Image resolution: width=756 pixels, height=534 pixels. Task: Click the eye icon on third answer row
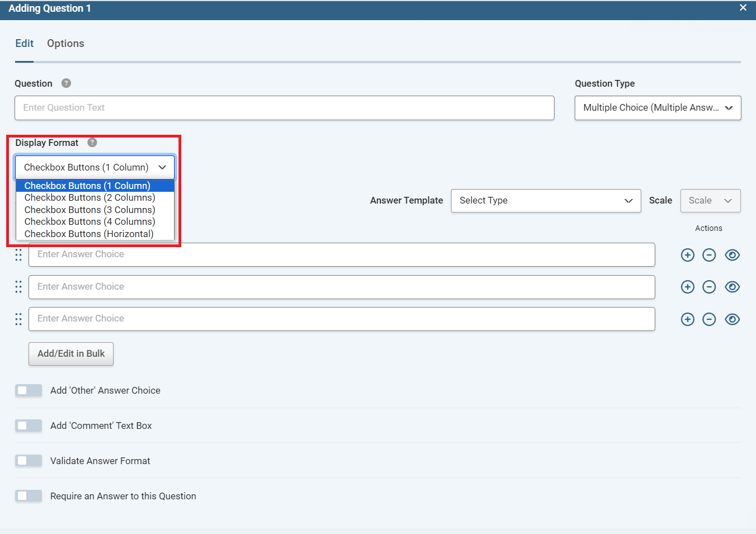pos(732,319)
